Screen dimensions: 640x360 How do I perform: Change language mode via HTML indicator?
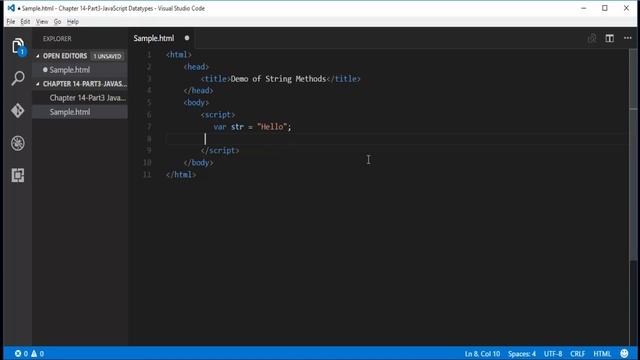click(602, 354)
